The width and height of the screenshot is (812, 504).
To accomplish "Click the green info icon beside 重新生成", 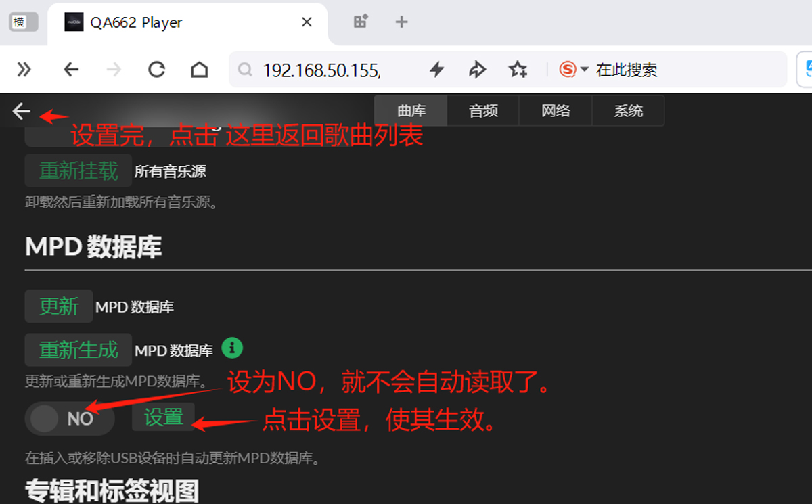I will pyautogui.click(x=233, y=347).
